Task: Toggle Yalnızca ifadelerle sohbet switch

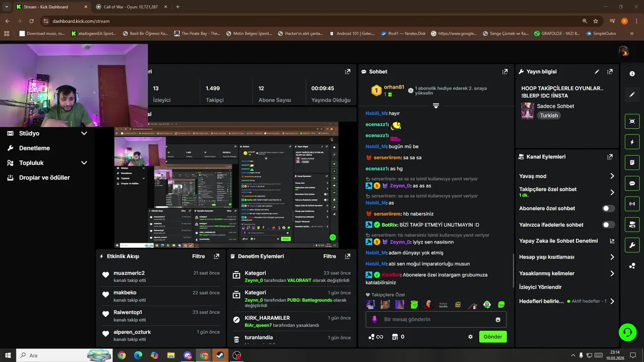Action: click(x=608, y=225)
